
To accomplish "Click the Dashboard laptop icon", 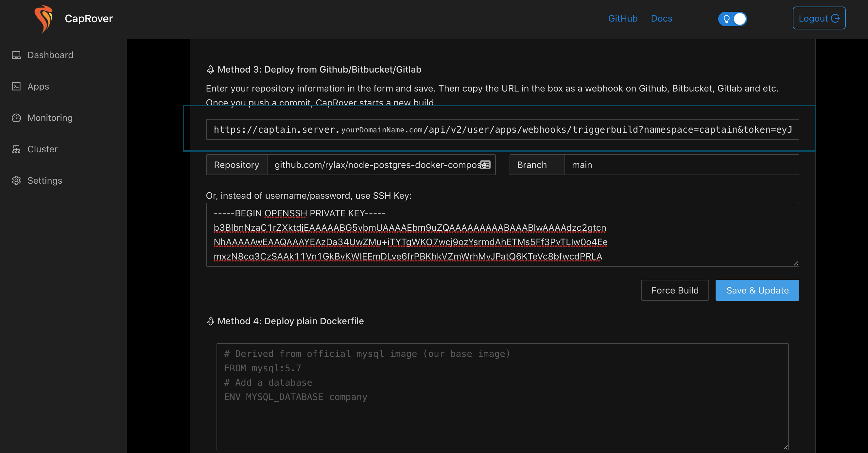I will [x=16, y=55].
